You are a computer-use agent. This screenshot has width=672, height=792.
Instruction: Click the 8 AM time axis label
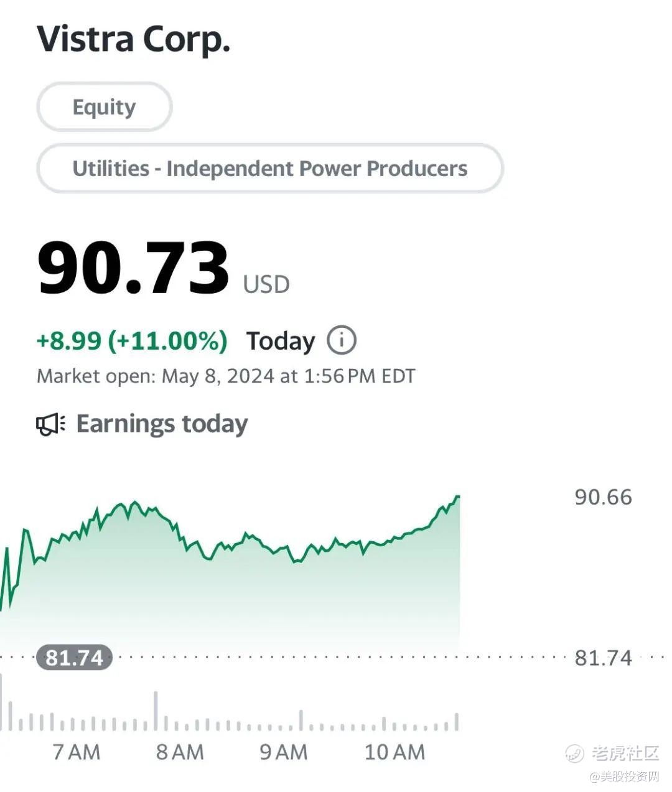[180, 752]
